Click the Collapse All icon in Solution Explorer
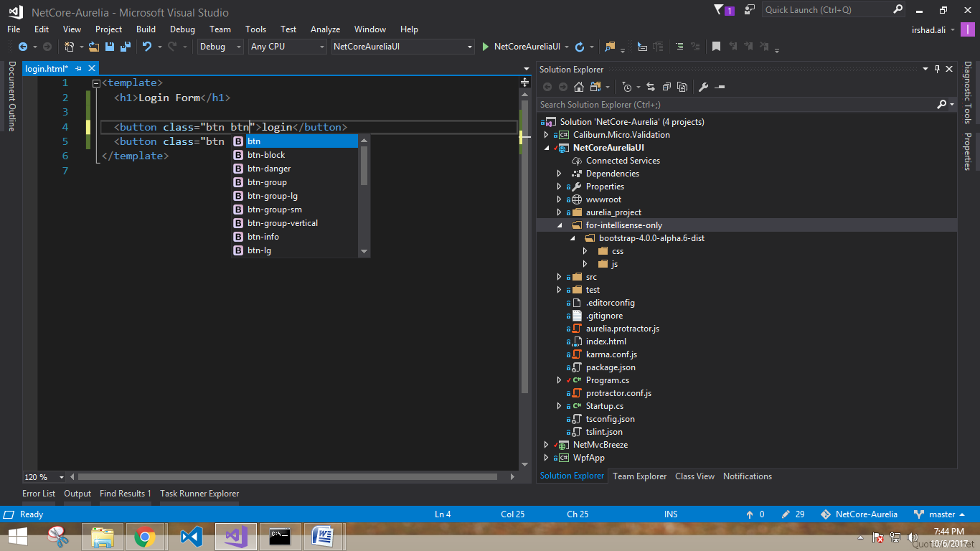The height and width of the screenshot is (551, 980). [x=666, y=87]
